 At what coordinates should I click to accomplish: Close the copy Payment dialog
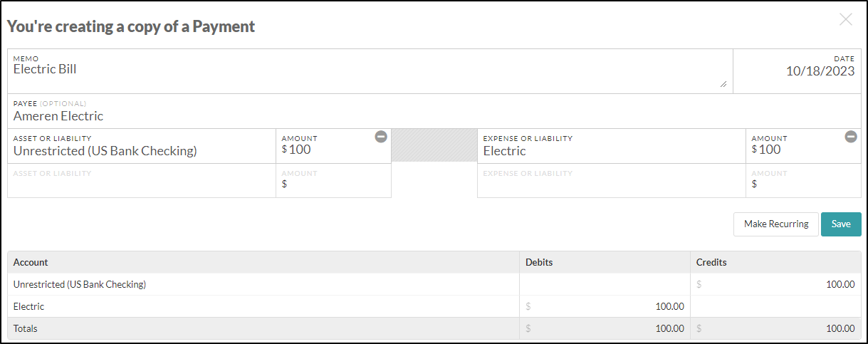pos(846,20)
